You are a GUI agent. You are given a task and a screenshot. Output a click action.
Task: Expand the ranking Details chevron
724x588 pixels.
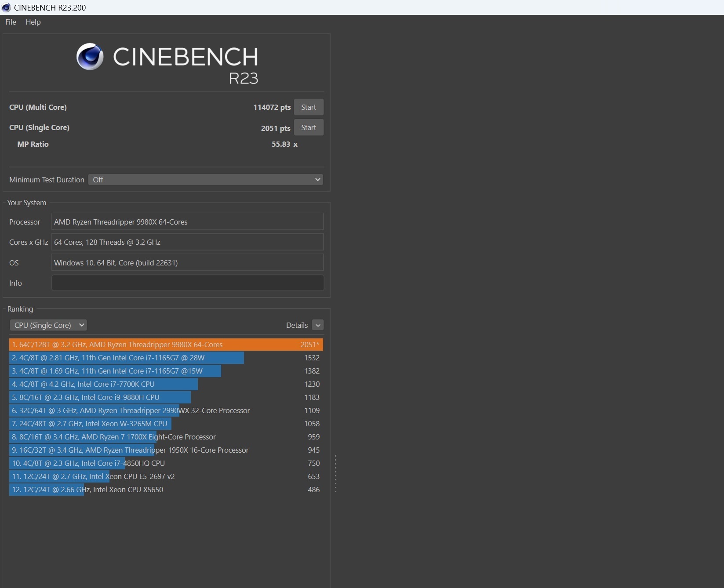(317, 325)
